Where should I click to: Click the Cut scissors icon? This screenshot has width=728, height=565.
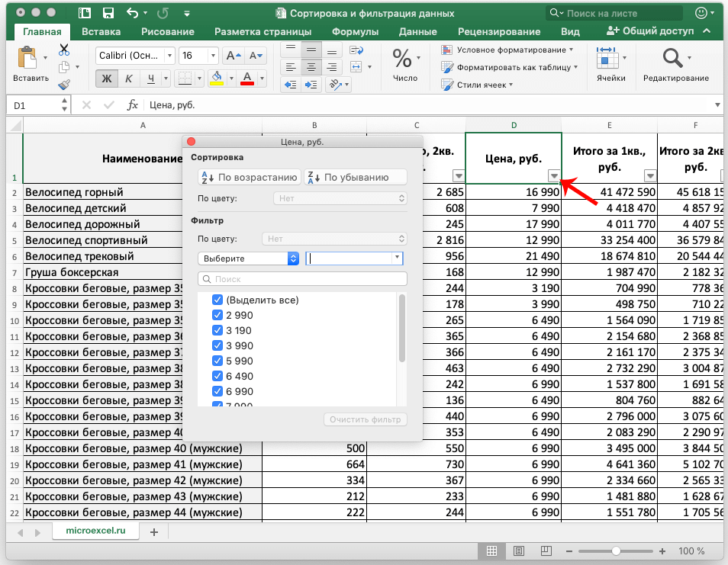(64, 50)
